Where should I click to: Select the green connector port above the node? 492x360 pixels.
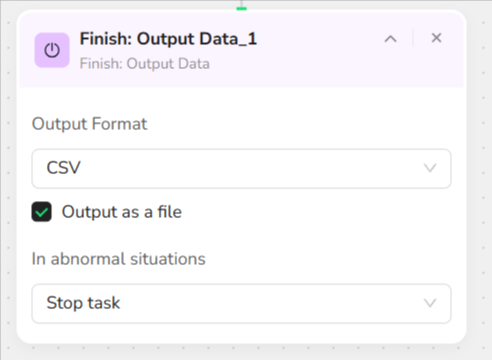pyautogui.click(x=241, y=8)
